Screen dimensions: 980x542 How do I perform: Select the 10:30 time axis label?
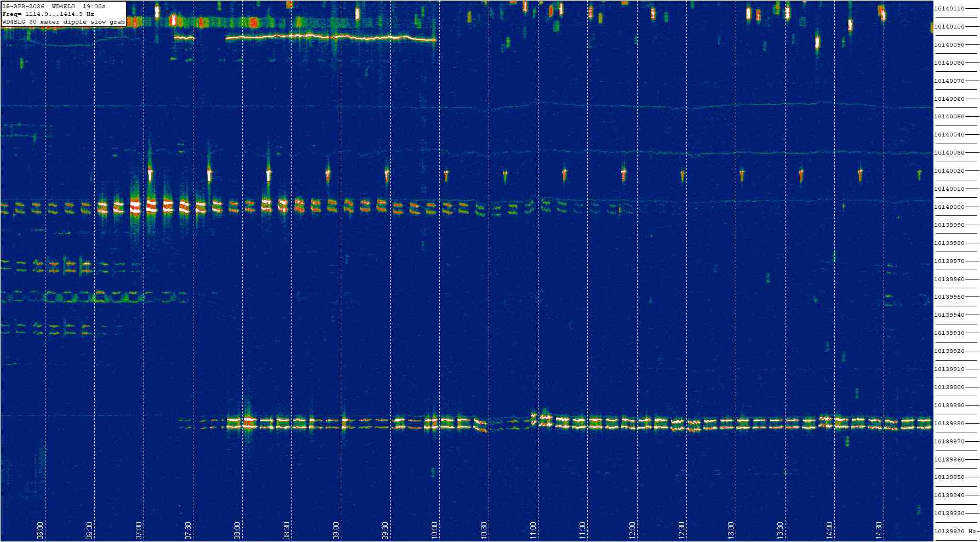(484, 530)
